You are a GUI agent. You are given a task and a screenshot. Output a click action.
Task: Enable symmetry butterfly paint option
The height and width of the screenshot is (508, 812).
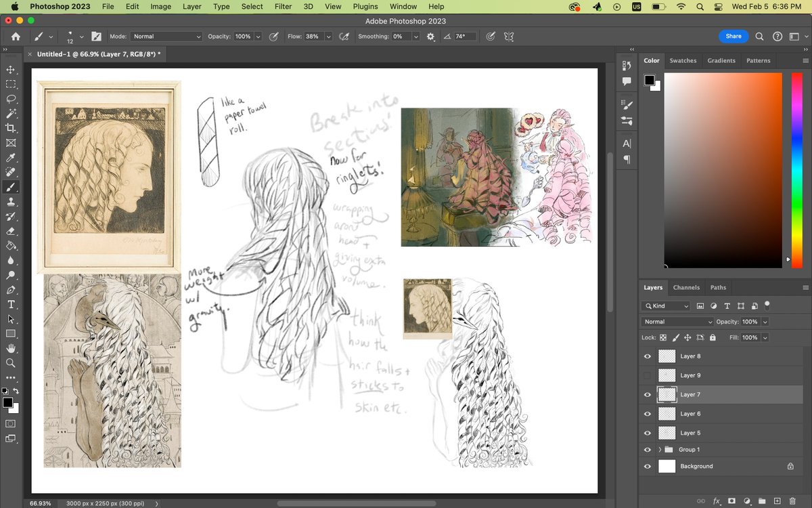click(510, 37)
